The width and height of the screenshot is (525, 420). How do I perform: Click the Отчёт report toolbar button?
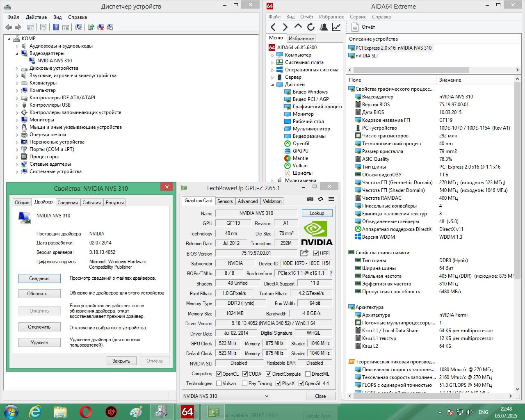363,27
